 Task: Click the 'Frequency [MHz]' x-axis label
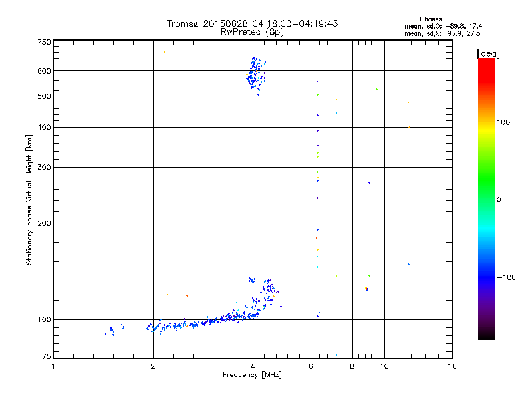pyautogui.click(x=252, y=374)
